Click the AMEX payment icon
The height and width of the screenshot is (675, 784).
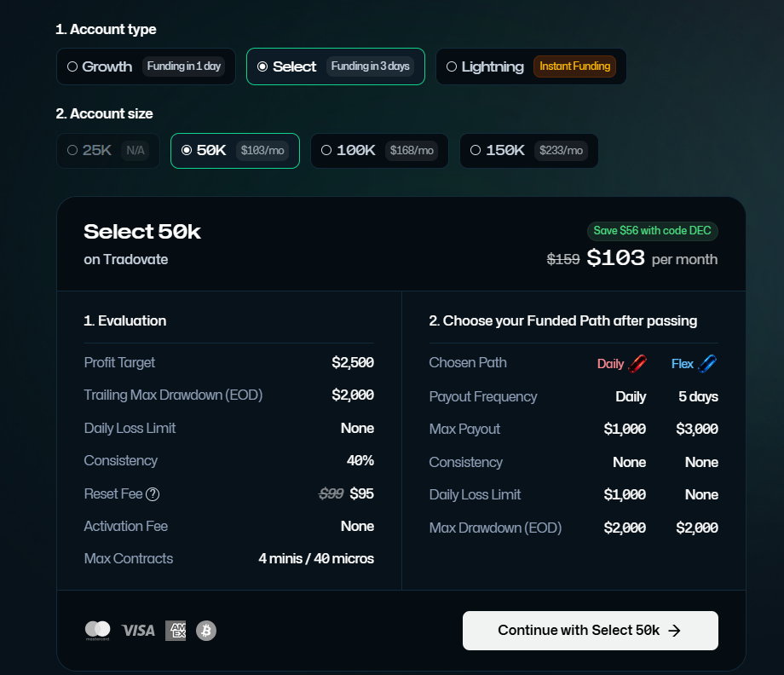pos(176,631)
